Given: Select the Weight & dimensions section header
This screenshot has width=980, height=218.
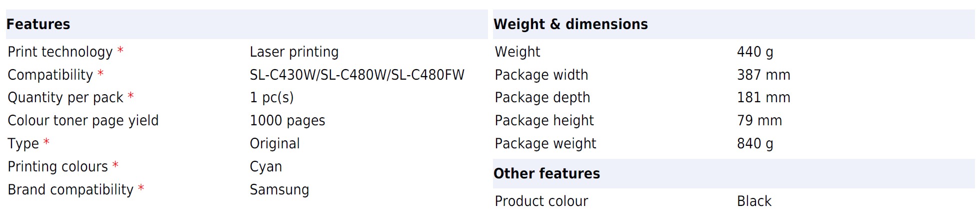Looking at the screenshot, I should point(570,24).
